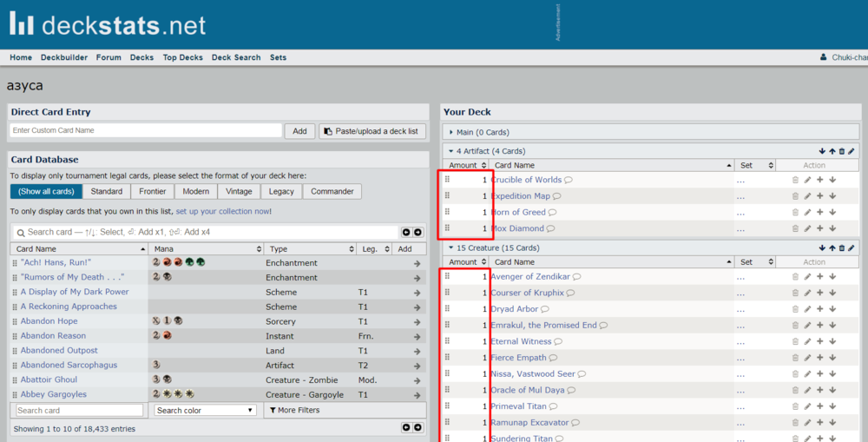Open the Search color dropdown
The height and width of the screenshot is (442, 868).
(206, 410)
